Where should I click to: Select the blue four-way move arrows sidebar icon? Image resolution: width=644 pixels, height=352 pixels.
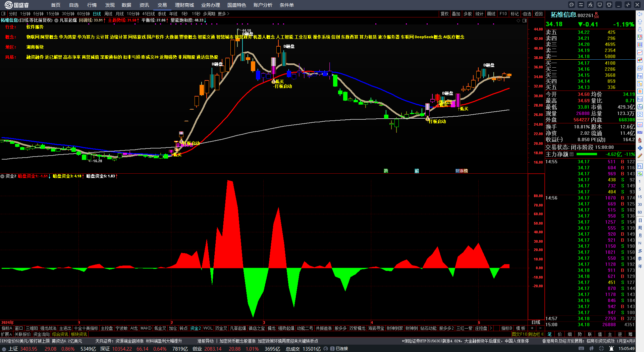640,148
